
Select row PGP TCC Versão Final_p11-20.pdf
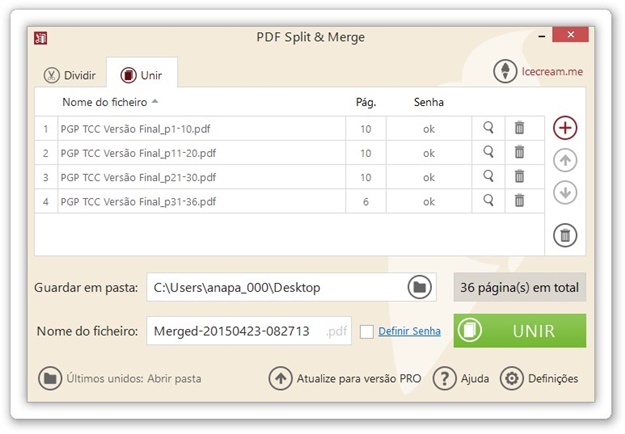[289, 153]
